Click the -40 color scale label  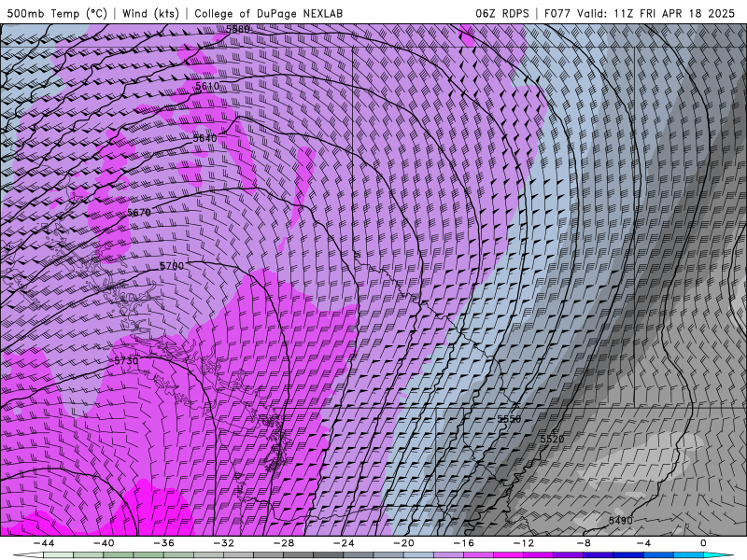coord(104,543)
